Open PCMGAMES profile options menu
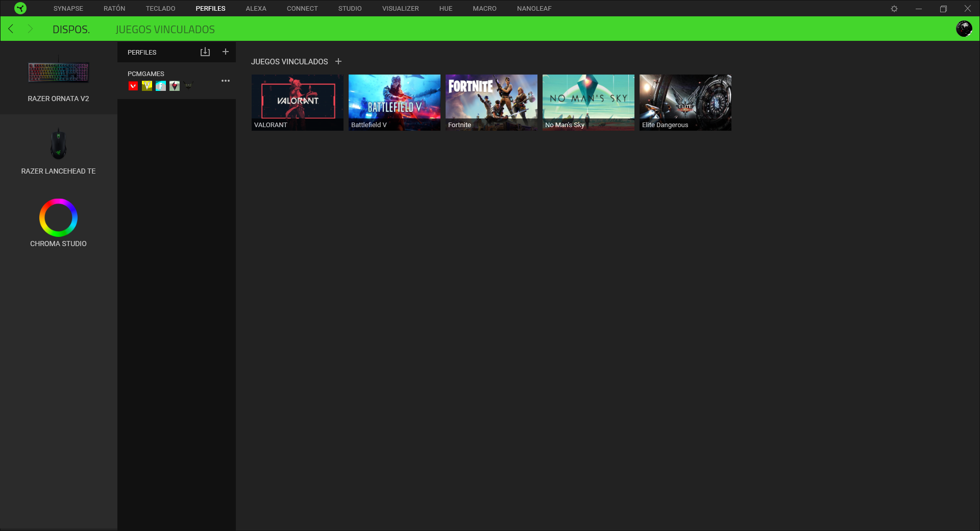Image resolution: width=980 pixels, height=531 pixels. click(x=226, y=81)
